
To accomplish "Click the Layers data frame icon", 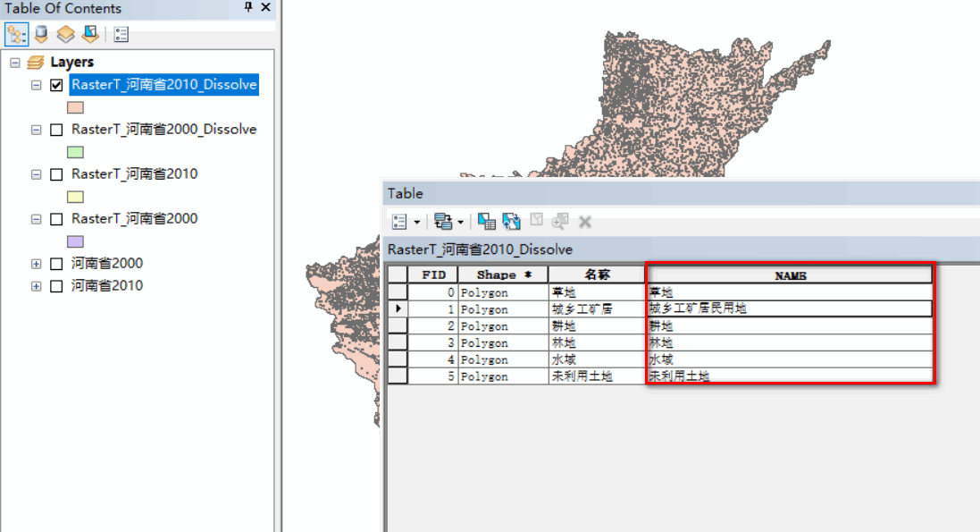I will [36, 62].
